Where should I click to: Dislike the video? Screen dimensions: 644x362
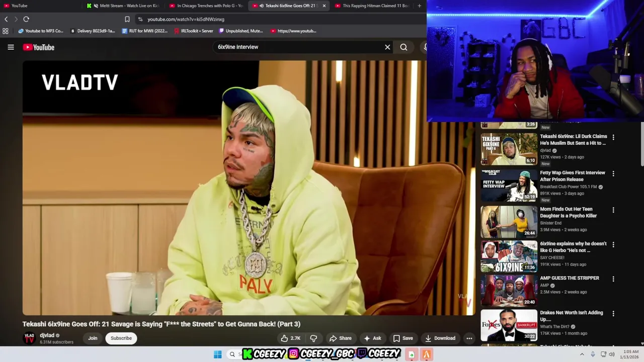pyautogui.click(x=313, y=338)
